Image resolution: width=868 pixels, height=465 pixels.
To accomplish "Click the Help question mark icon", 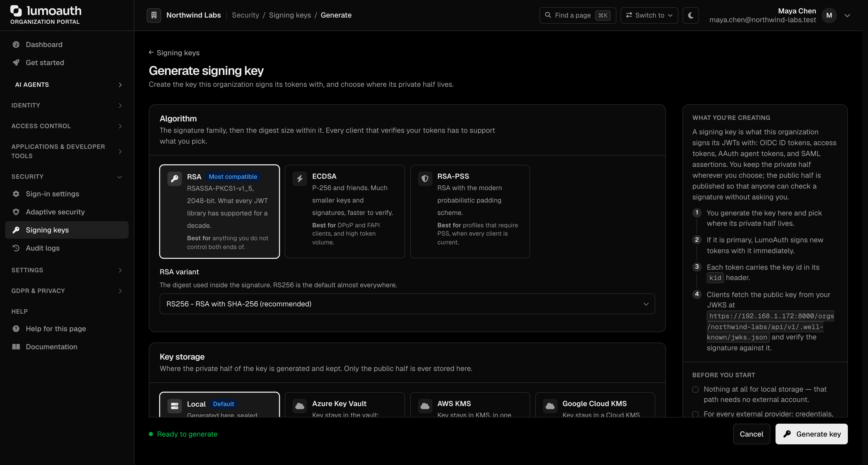I will click(x=16, y=329).
